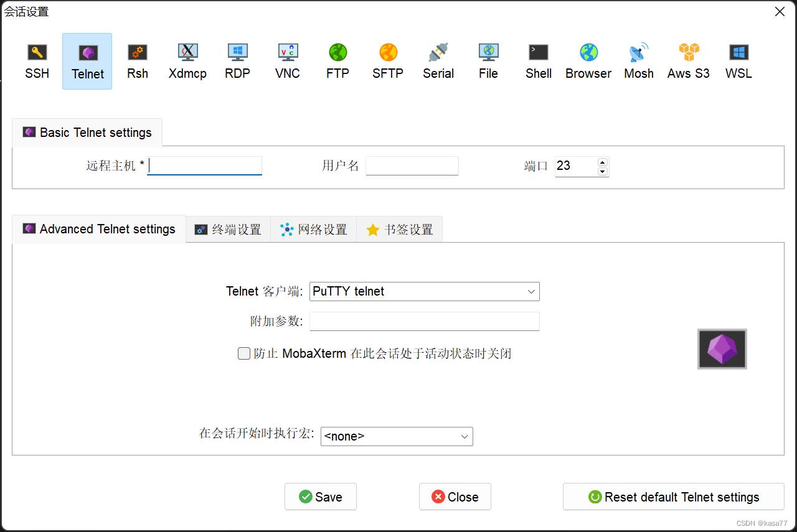Open the FTP session type
797x532 pixels.
(337, 62)
